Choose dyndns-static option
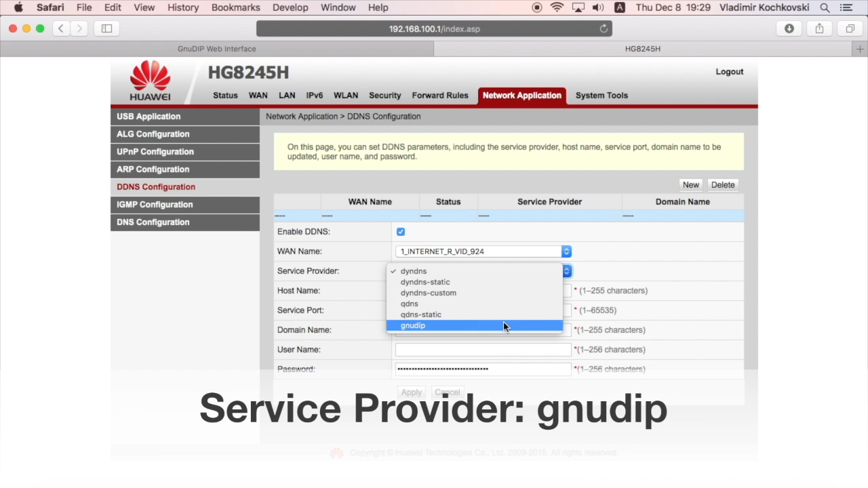868x488 pixels. 475,282
